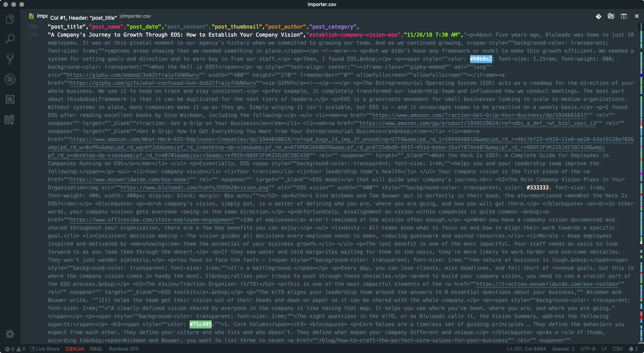Open the RBQL console from status bar
Viewport: 644px width, 353px height.
click(x=96, y=349)
